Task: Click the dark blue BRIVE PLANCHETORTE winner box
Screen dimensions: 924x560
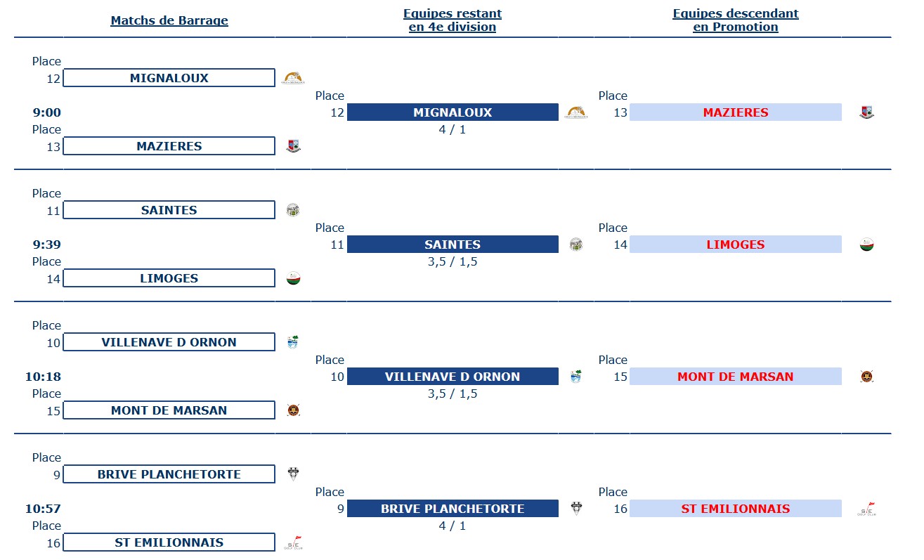Action: 453,509
